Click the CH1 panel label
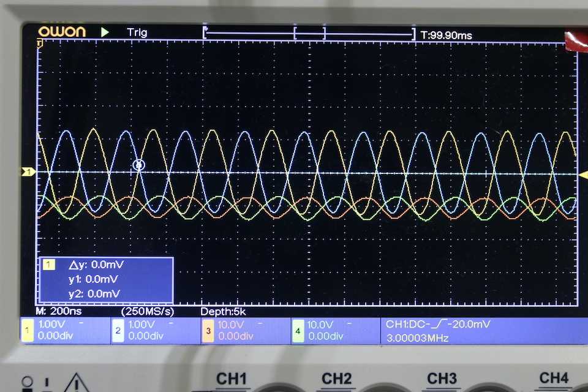This screenshot has width=588, height=392. tap(232, 379)
